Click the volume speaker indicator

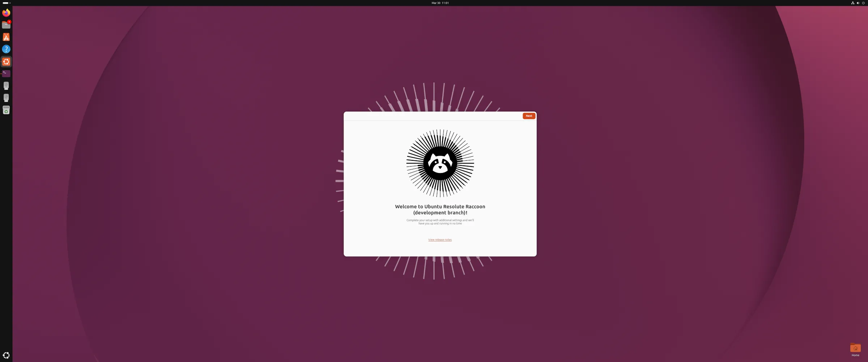858,3
